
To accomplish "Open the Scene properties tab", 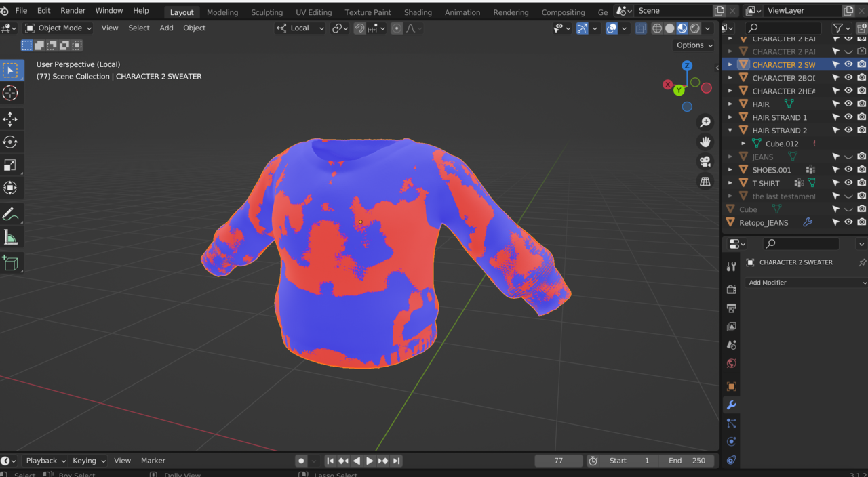I will pyautogui.click(x=731, y=345).
